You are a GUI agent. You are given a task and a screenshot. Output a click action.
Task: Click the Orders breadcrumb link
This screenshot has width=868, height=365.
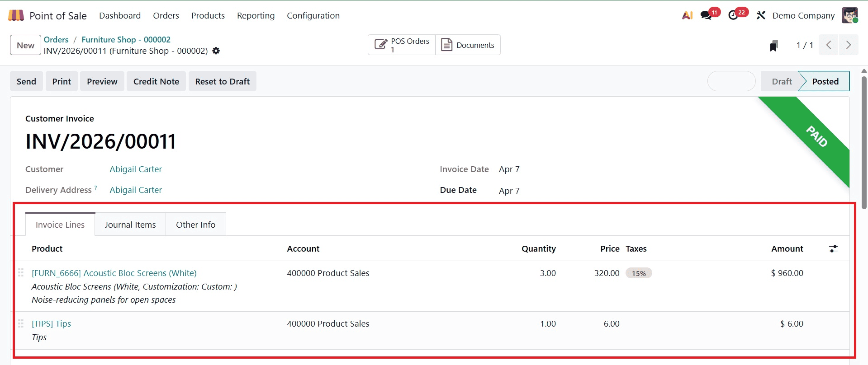56,40
